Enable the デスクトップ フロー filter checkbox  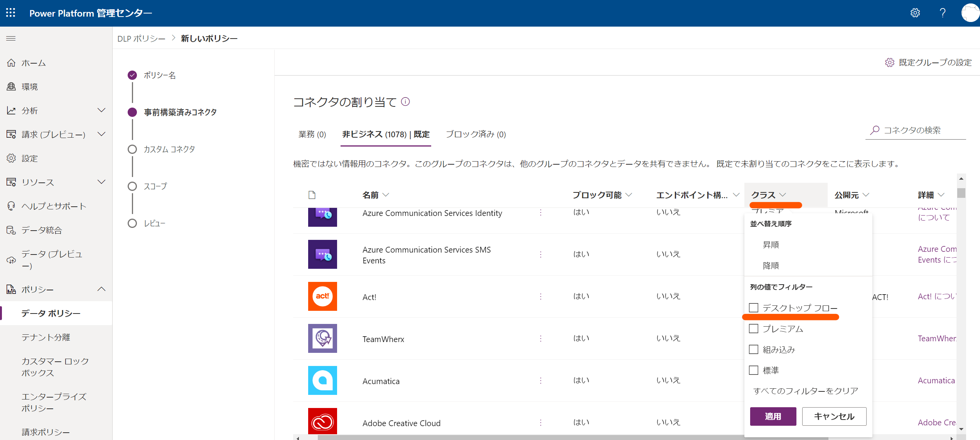(x=754, y=307)
